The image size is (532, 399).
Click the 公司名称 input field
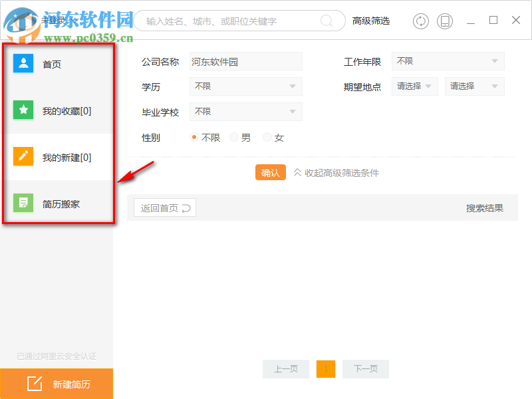[x=245, y=61]
